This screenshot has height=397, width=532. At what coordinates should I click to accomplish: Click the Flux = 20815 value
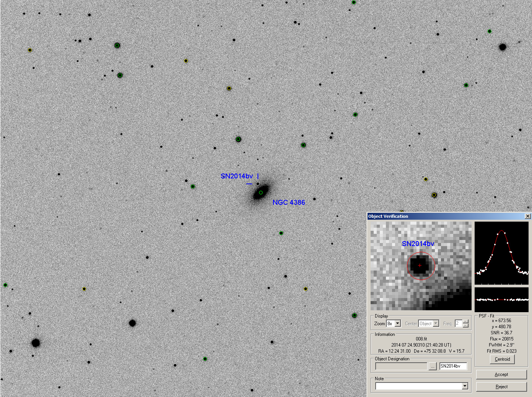501,339
